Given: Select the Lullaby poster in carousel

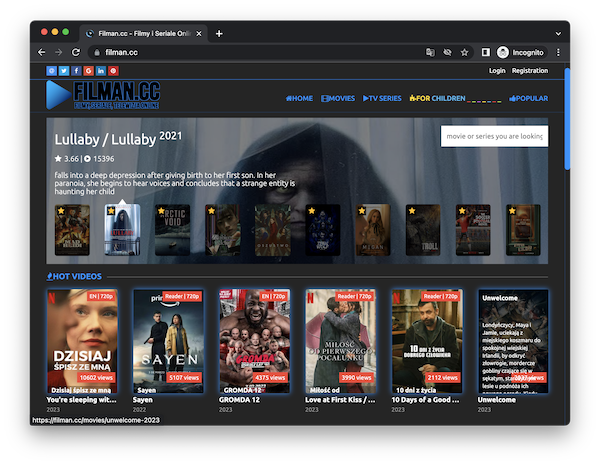Looking at the screenshot, I should 122,230.
